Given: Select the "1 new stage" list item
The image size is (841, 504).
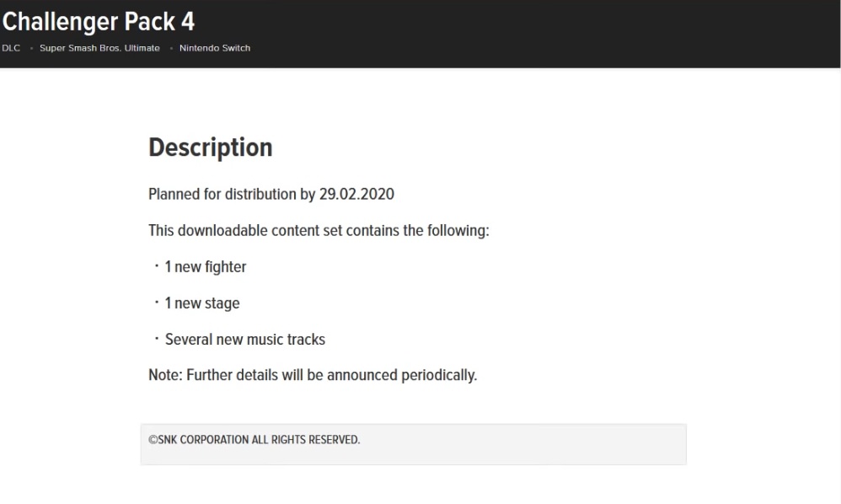Looking at the screenshot, I should [202, 303].
